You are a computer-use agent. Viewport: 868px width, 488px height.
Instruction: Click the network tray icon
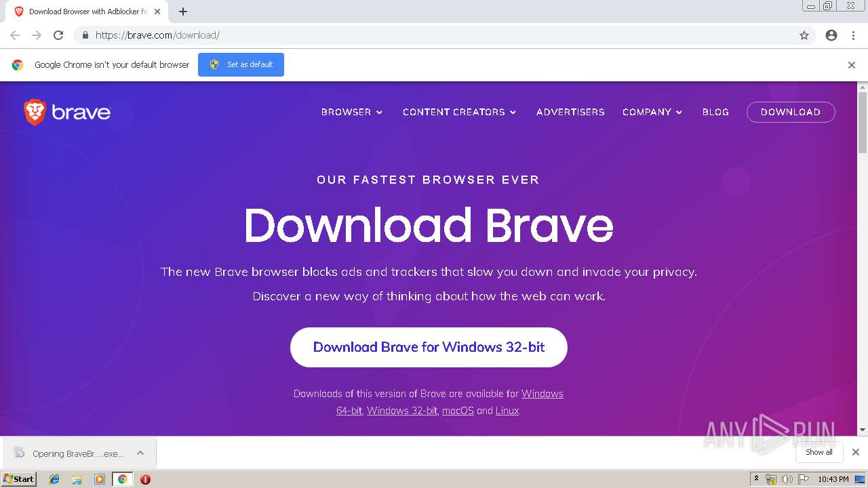click(x=771, y=479)
